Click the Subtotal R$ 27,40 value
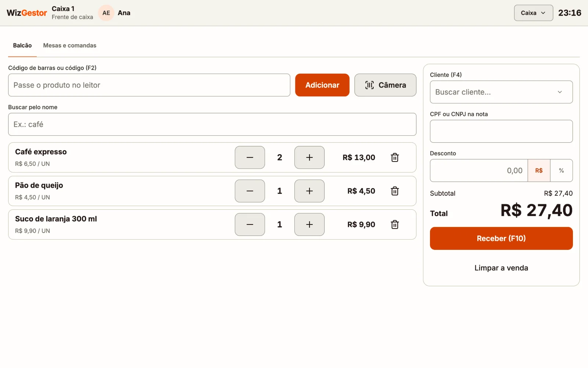The height and width of the screenshot is (368, 588). pyautogui.click(x=558, y=193)
